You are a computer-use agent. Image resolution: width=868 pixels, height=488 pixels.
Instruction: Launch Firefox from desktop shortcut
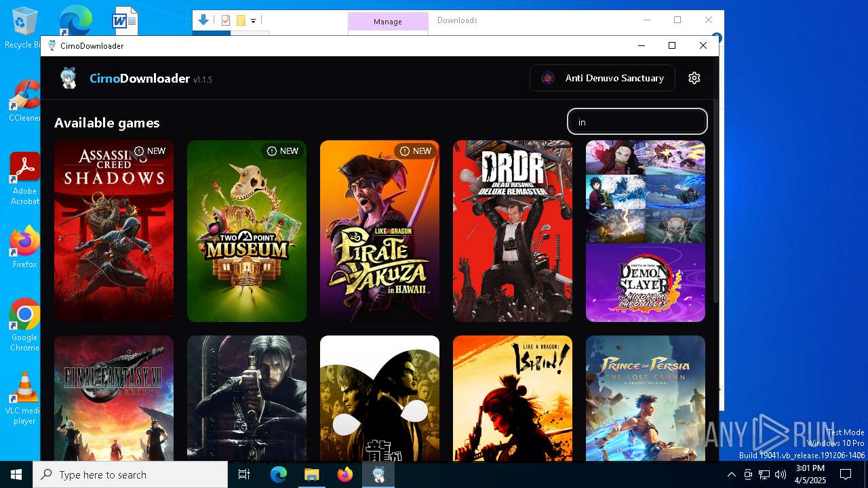pyautogui.click(x=24, y=247)
